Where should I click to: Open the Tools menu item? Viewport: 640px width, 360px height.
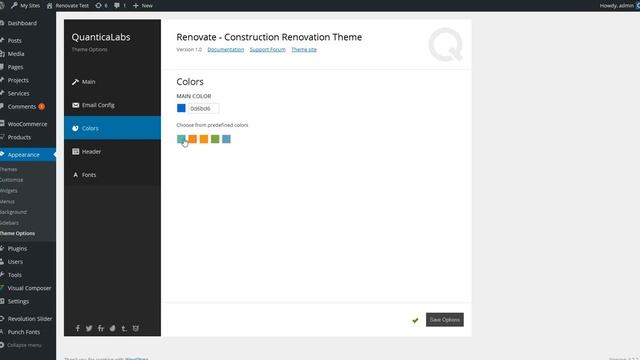14,275
